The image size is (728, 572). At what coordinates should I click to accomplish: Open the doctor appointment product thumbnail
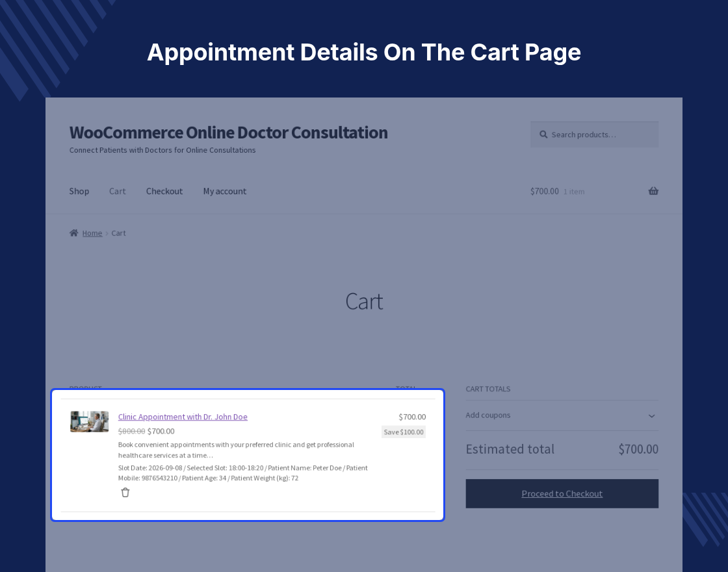click(x=89, y=422)
